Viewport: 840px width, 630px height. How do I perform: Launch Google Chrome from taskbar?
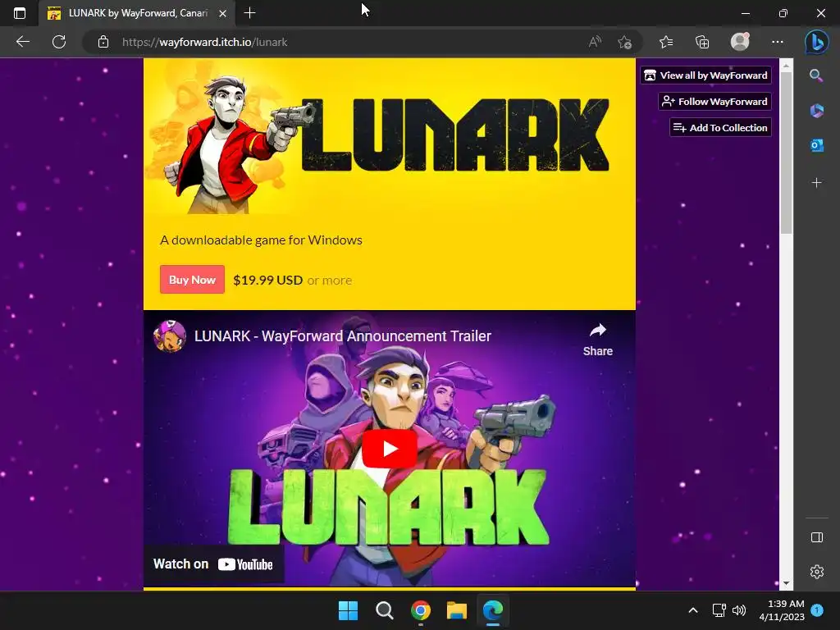tap(421, 610)
